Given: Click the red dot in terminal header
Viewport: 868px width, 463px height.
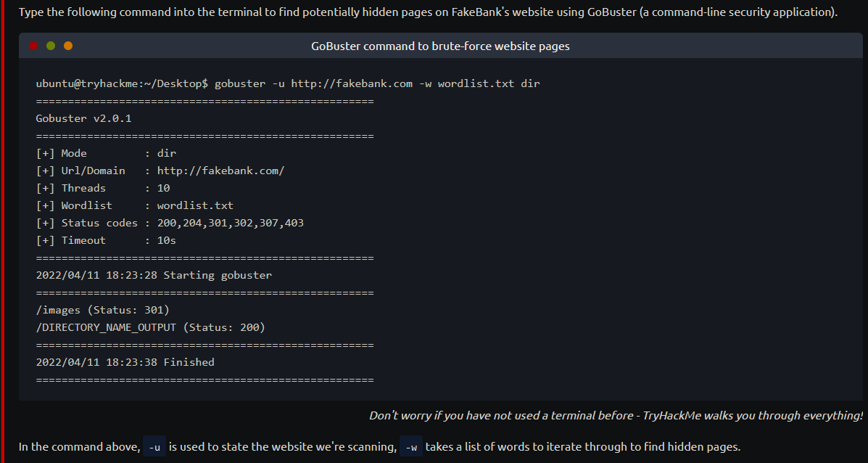Looking at the screenshot, I should tap(33, 46).
